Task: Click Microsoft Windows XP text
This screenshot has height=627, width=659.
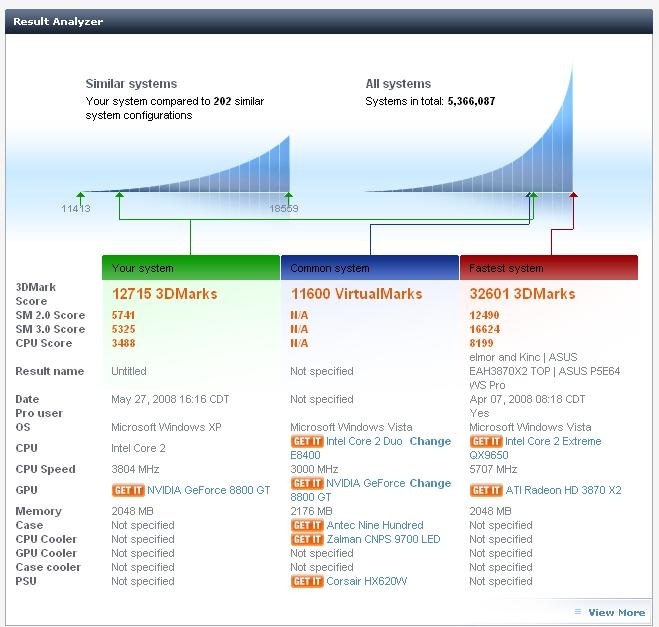Action: (x=166, y=427)
